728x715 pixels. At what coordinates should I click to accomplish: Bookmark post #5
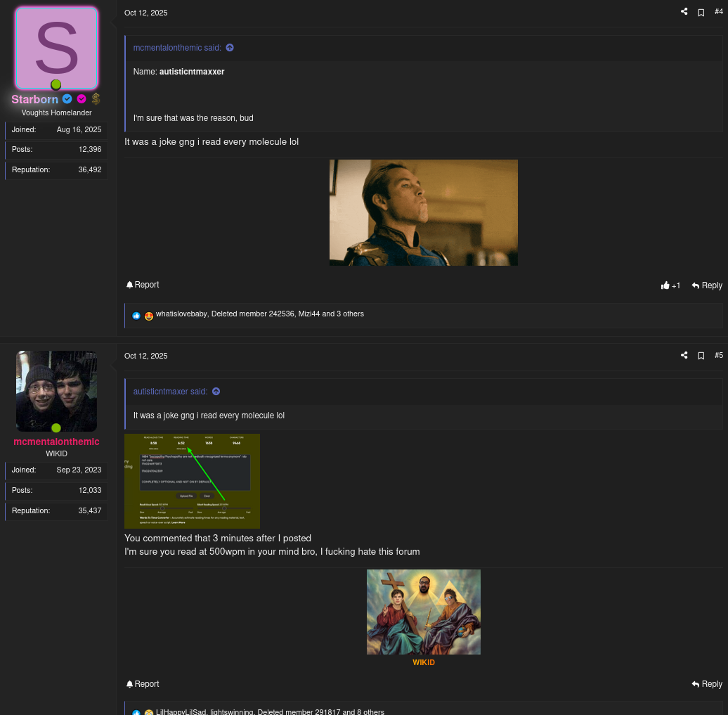click(x=701, y=356)
